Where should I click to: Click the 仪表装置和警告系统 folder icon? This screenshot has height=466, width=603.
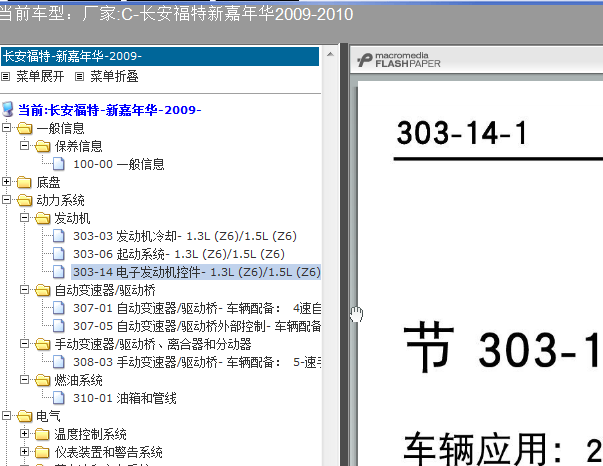pyautogui.click(x=43, y=452)
